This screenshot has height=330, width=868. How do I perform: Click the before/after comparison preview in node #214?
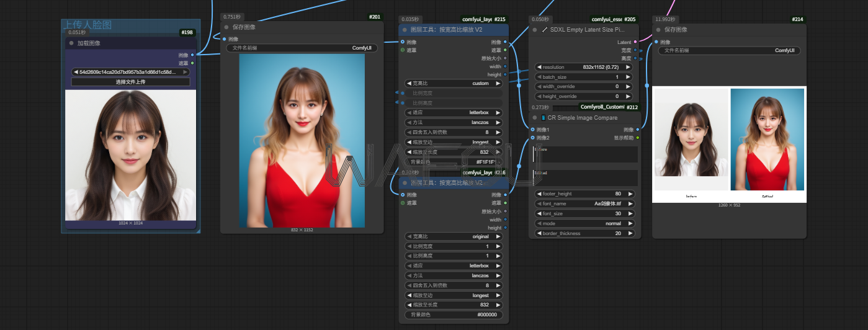coord(729,145)
